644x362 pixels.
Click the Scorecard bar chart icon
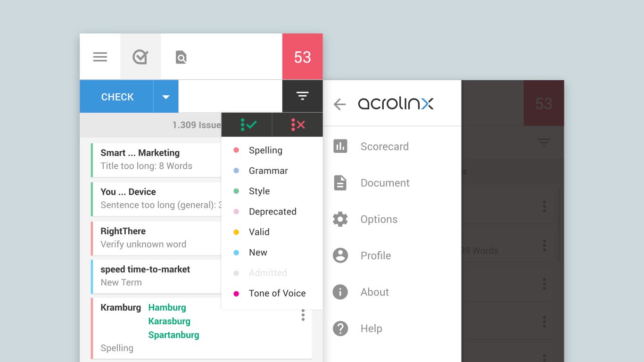coord(340,146)
